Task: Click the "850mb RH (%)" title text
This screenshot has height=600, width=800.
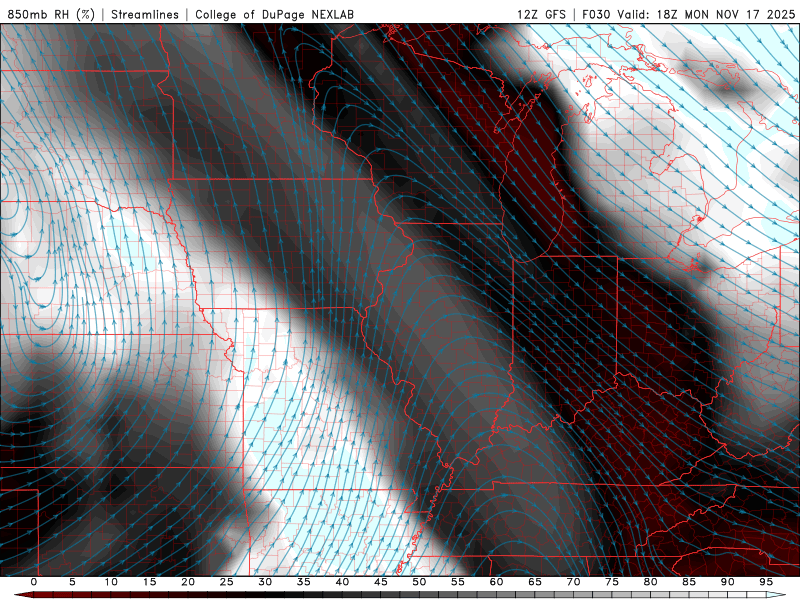Action: pyautogui.click(x=51, y=14)
